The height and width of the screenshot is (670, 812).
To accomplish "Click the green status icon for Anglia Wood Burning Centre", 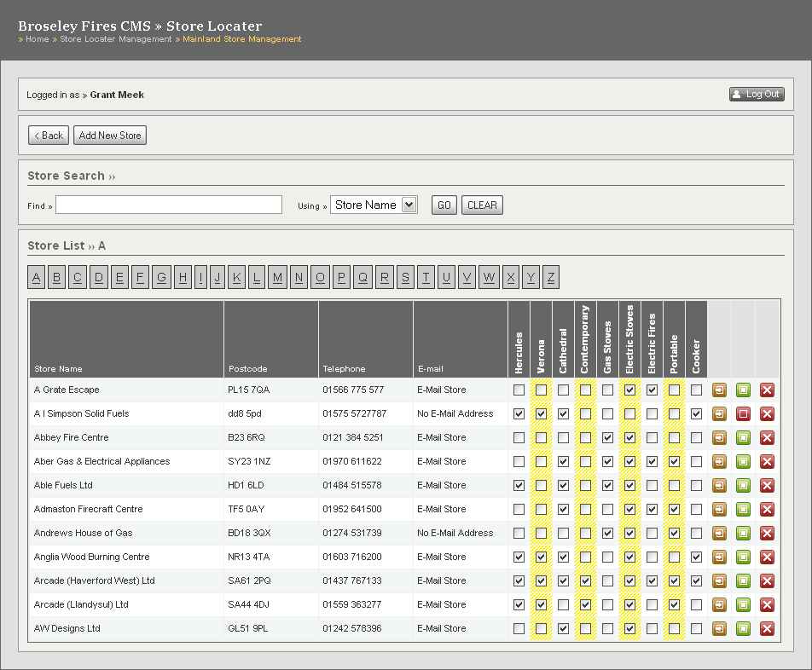I will (x=743, y=557).
